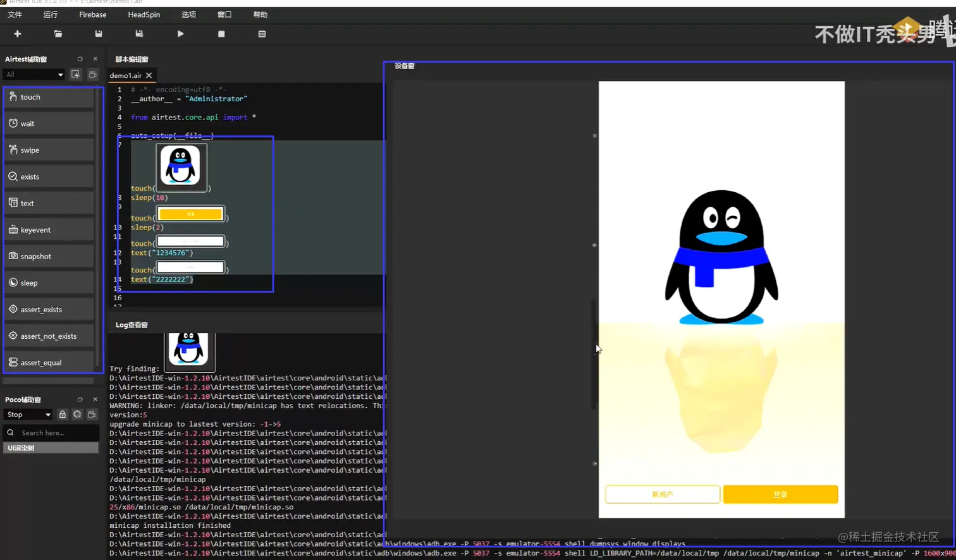Close the Poco辅助窗 panel
The width and height of the screenshot is (956, 560).
pos(95,399)
